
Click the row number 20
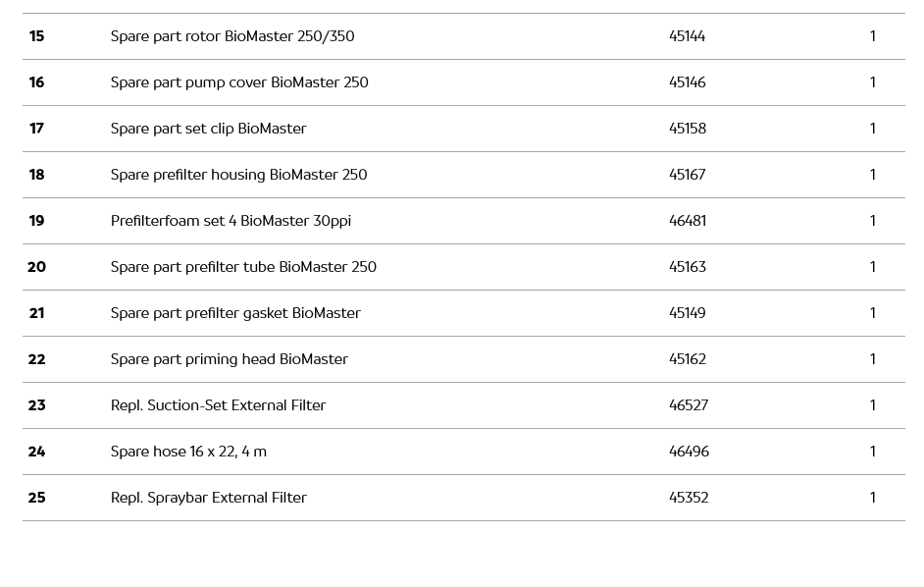pos(36,267)
